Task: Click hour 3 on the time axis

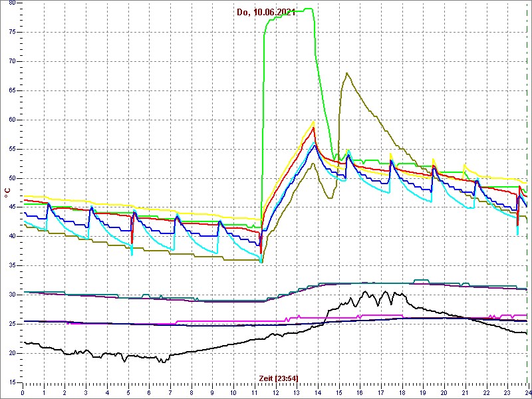Action: 86,392
